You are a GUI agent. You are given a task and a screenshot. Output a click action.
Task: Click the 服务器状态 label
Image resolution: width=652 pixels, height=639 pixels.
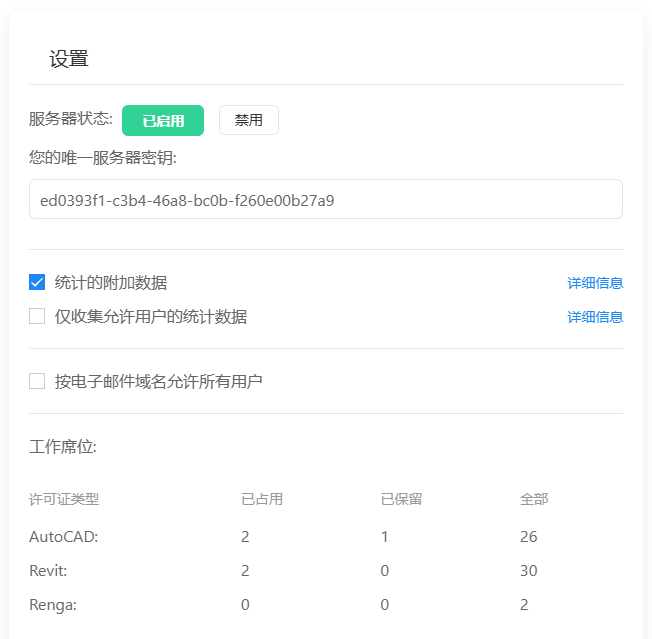70,120
